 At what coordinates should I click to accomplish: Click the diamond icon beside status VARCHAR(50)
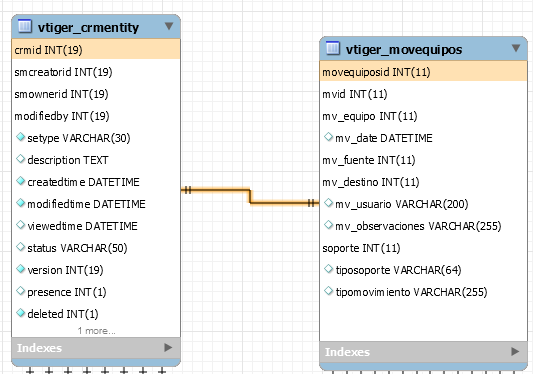pyautogui.click(x=21, y=247)
